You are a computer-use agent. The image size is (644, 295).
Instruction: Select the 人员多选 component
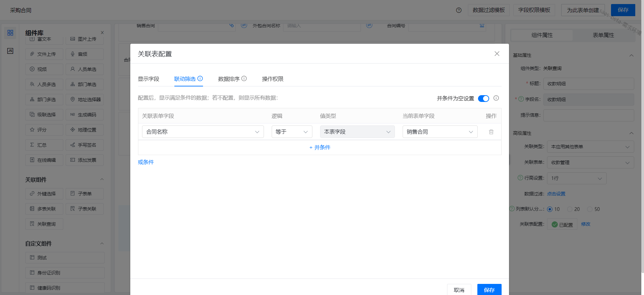tap(44, 84)
